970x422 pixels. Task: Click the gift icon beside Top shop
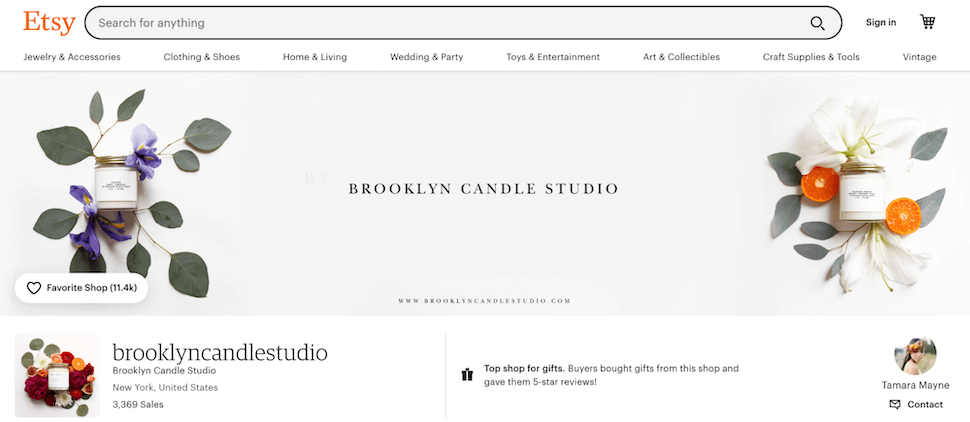[467, 375]
